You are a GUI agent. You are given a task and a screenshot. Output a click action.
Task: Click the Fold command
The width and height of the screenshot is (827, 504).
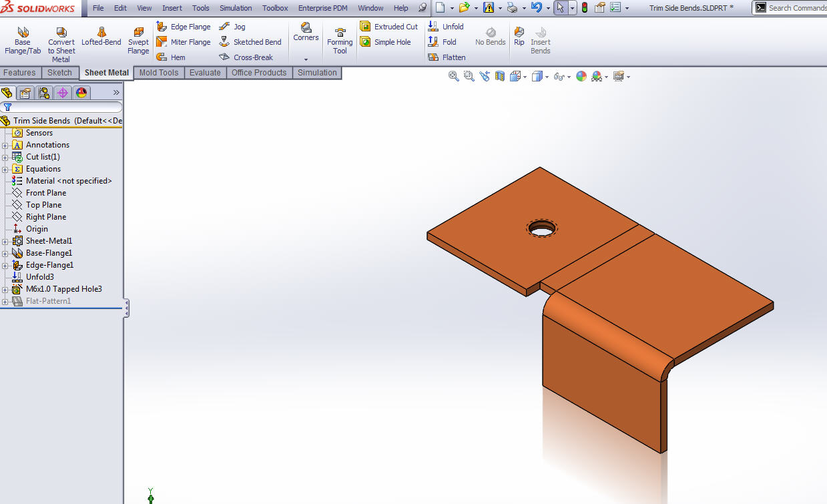click(443, 42)
